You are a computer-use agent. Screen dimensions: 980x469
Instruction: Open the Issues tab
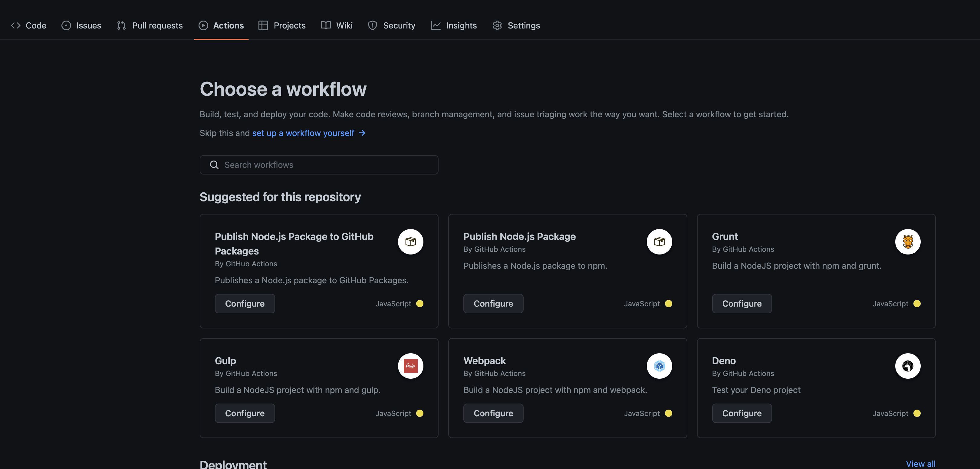pos(81,25)
